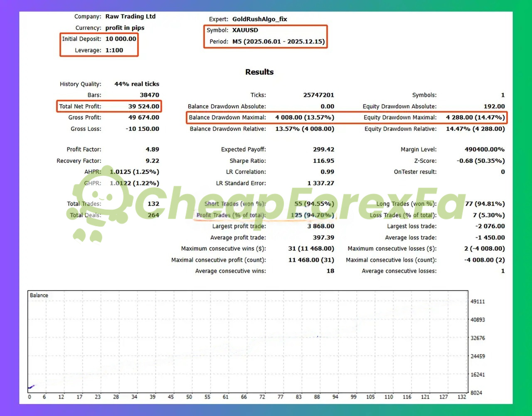Select the symbol value XAUUSD
Screen dimensions: 532x416
pos(245,30)
